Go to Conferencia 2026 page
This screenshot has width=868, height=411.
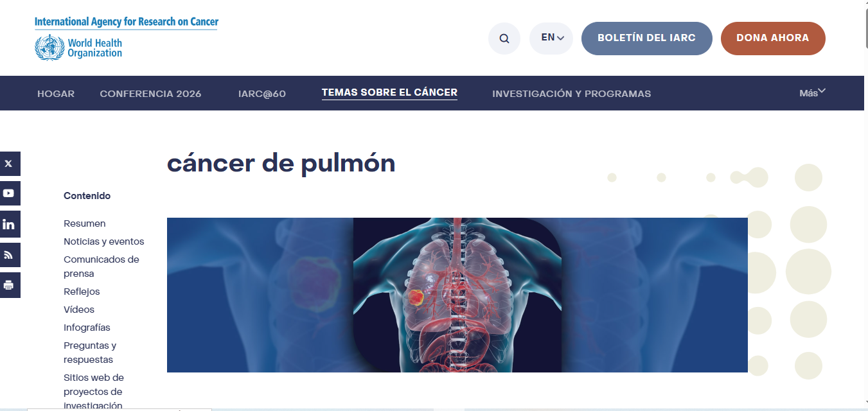point(150,94)
